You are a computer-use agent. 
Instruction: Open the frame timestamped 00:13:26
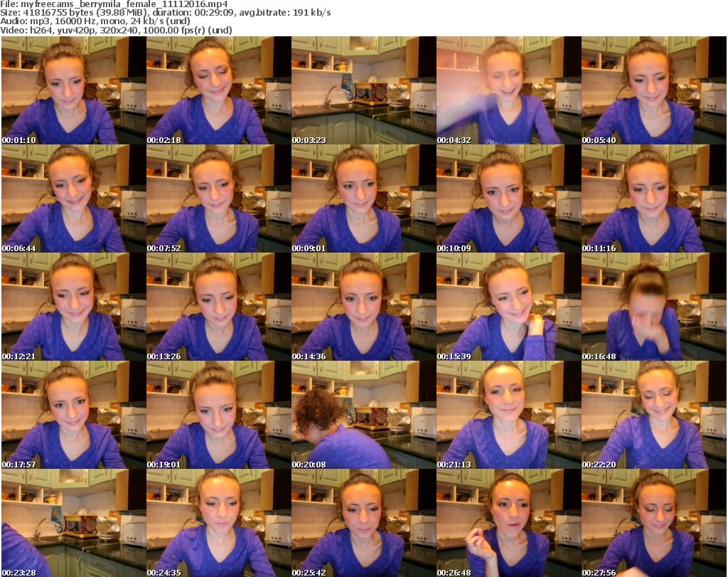(x=218, y=307)
